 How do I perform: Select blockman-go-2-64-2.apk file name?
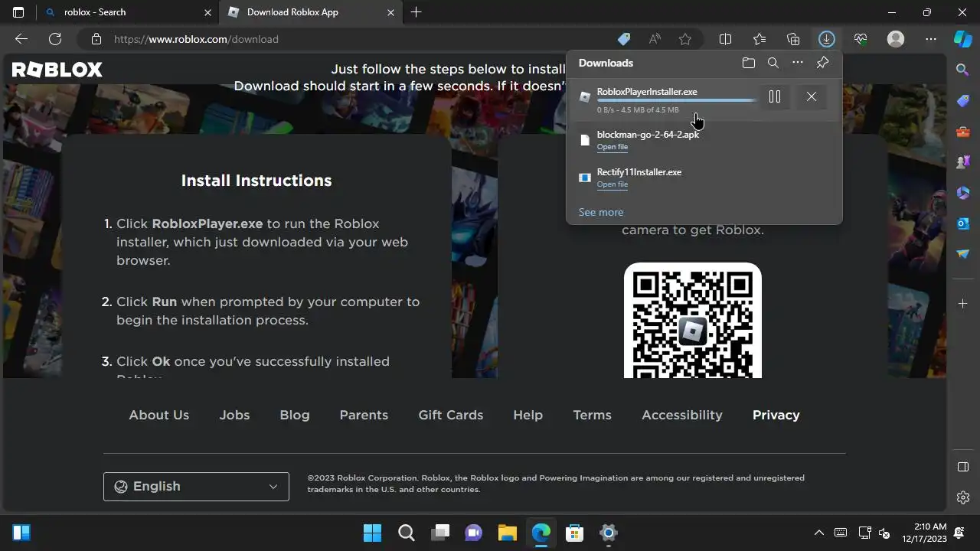click(648, 135)
